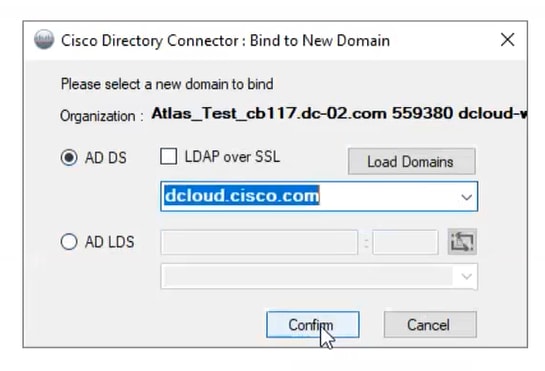545x371 pixels.
Task: Open the disabled AD LDS partition dropdown arrow
Action: click(466, 277)
